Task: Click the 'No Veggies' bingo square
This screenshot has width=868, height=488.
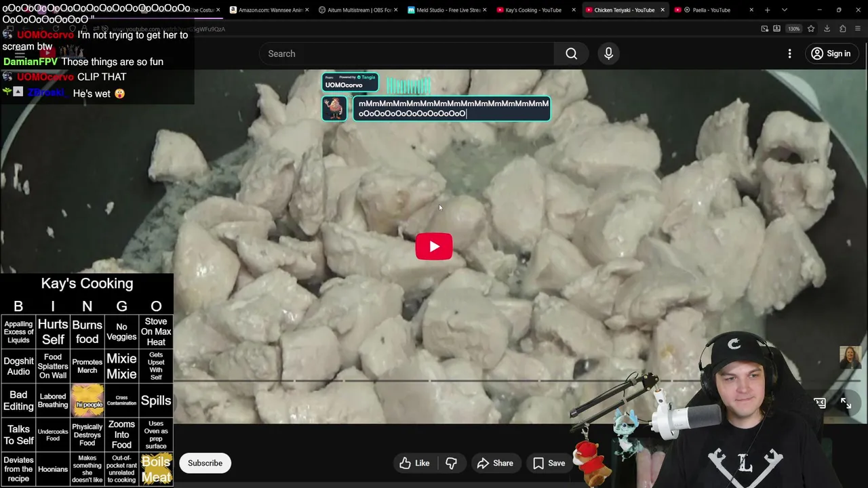Action: 121,332
